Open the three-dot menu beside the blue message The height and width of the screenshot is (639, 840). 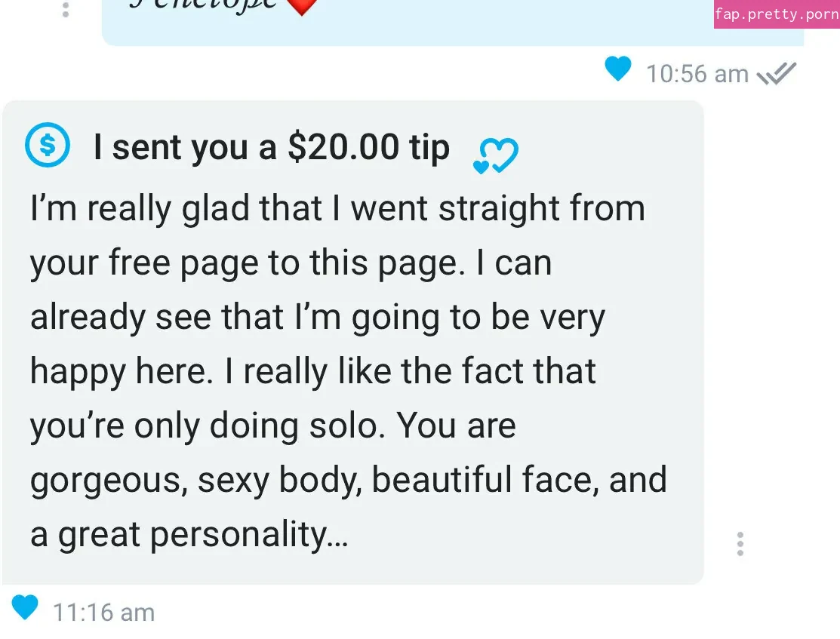[66, 9]
